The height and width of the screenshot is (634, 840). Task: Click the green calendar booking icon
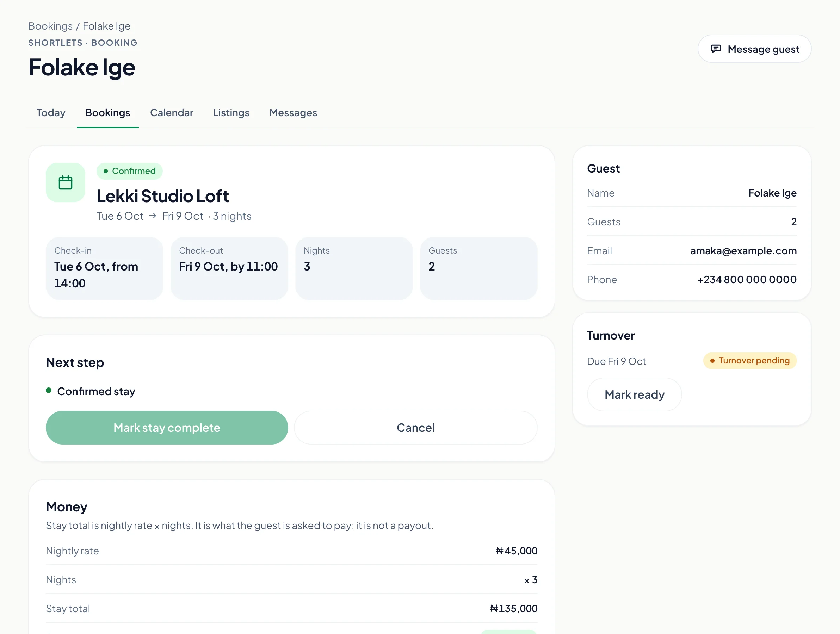pyautogui.click(x=65, y=182)
